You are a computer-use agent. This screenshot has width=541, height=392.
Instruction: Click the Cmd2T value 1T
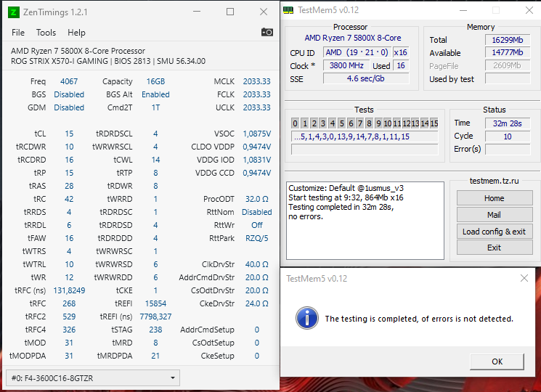coord(155,108)
